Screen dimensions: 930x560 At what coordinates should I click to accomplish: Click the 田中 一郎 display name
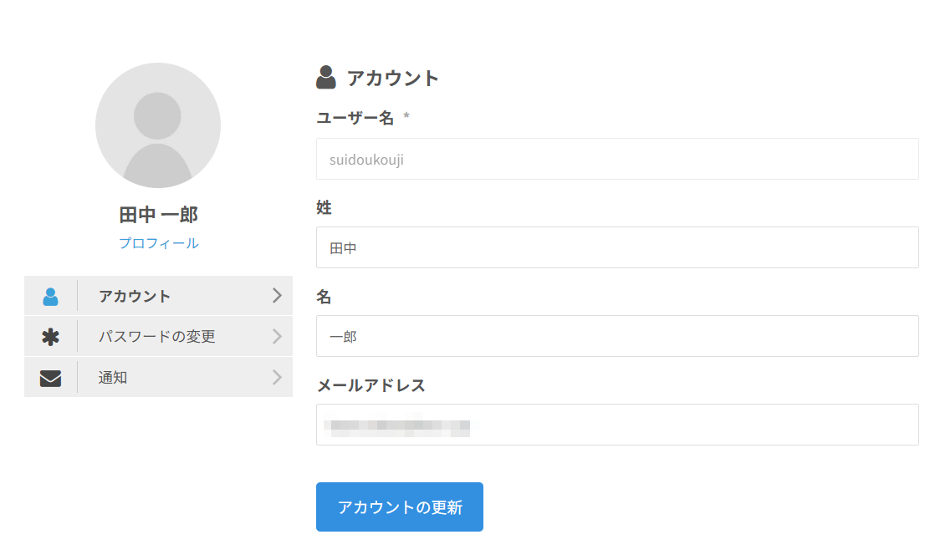[x=158, y=215]
